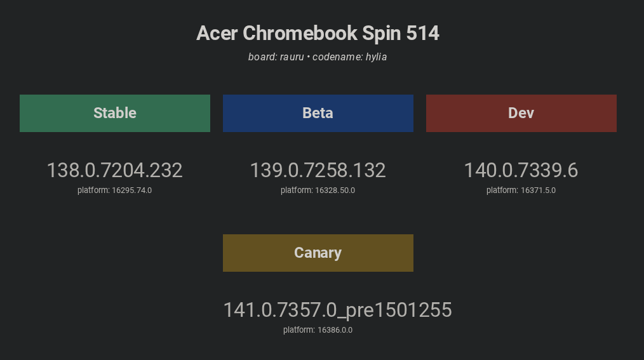Click the word Acer in the title
This screenshot has width=644, height=360.
pyautogui.click(x=217, y=33)
